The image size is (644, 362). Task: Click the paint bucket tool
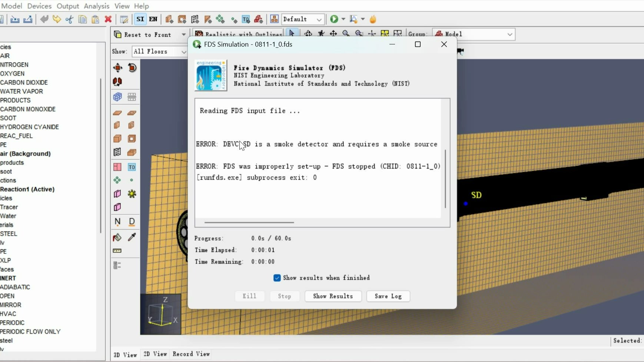point(117,238)
